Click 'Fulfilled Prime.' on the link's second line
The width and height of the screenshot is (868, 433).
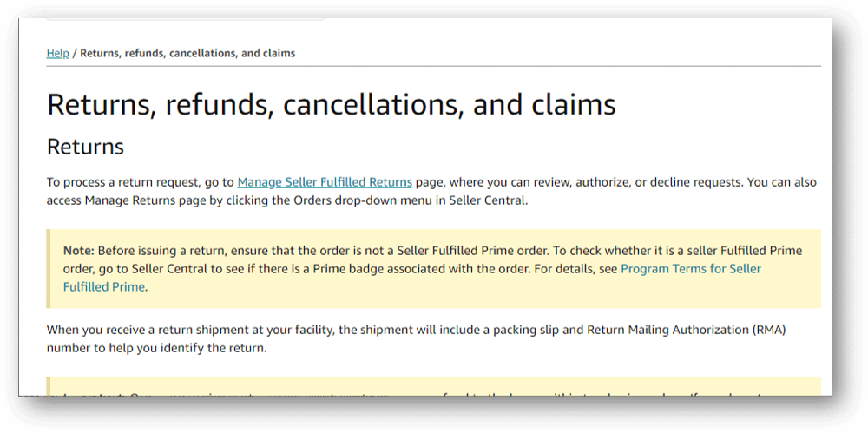click(x=106, y=287)
